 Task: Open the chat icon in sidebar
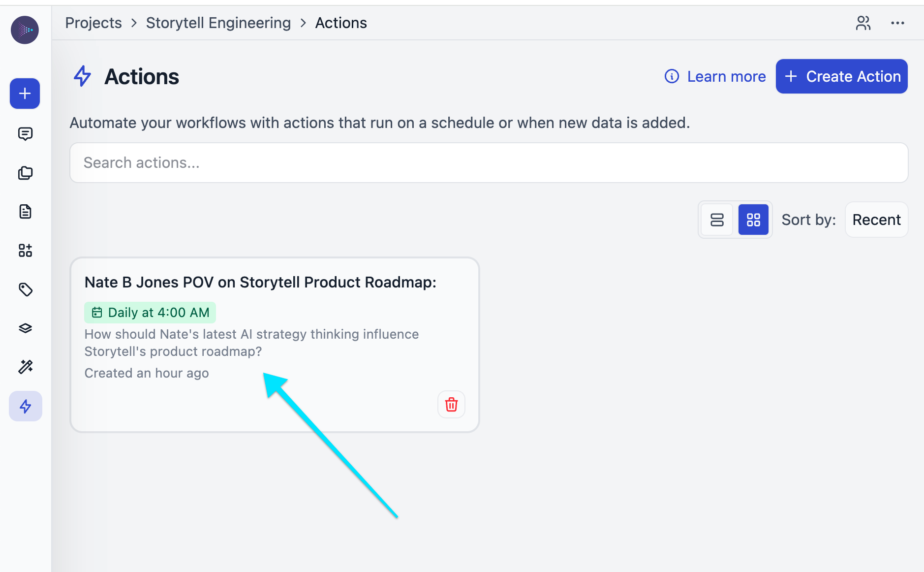25,134
